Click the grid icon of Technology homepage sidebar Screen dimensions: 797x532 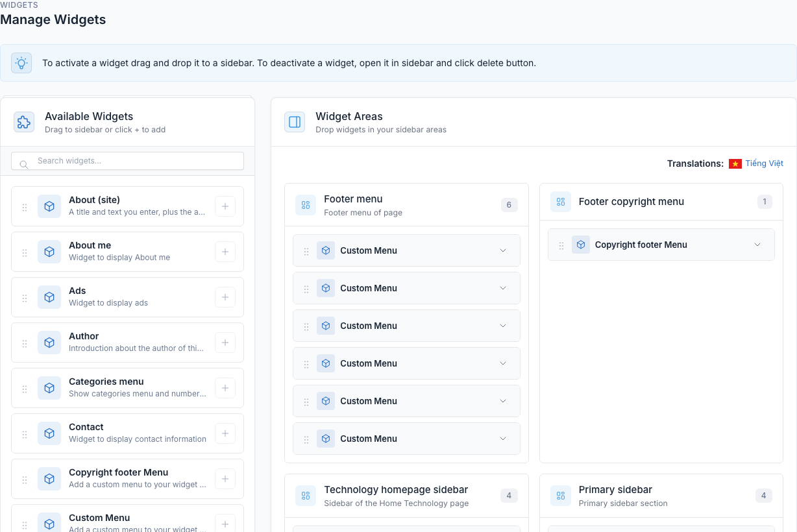tap(306, 496)
